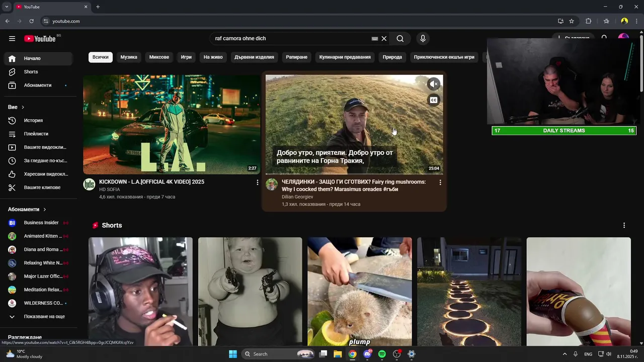This screenshot has height=362, width=644.
Task: Clear the search box text
Action: pos(384,39)
